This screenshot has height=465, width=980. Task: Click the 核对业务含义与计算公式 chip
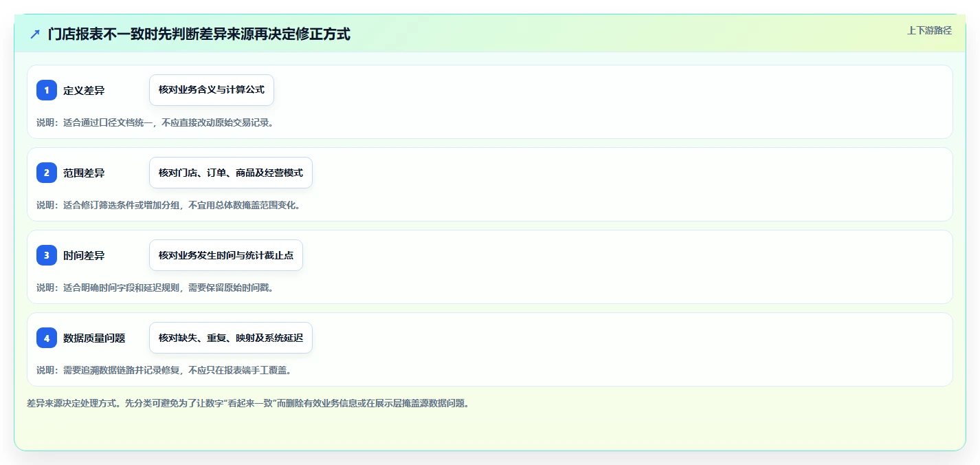[212, 90]
